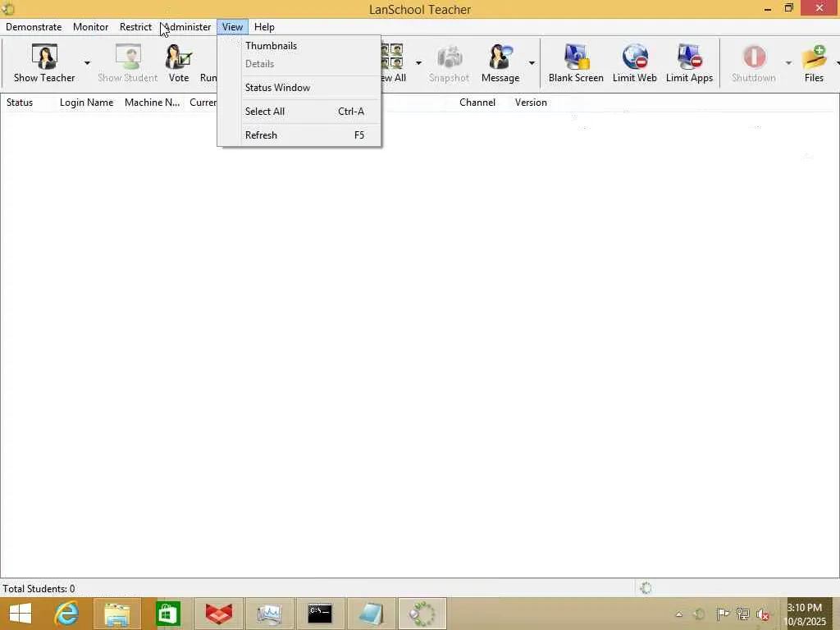Open the Message dropdown arrow

[532, 63]
